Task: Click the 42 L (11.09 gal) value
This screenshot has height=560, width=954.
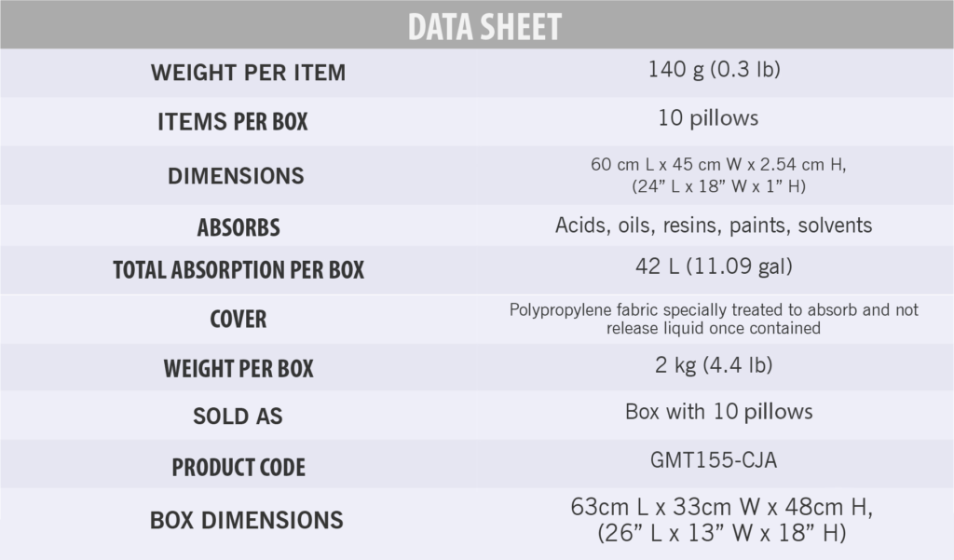Action: pyautogui.click(x=714, y=266)
